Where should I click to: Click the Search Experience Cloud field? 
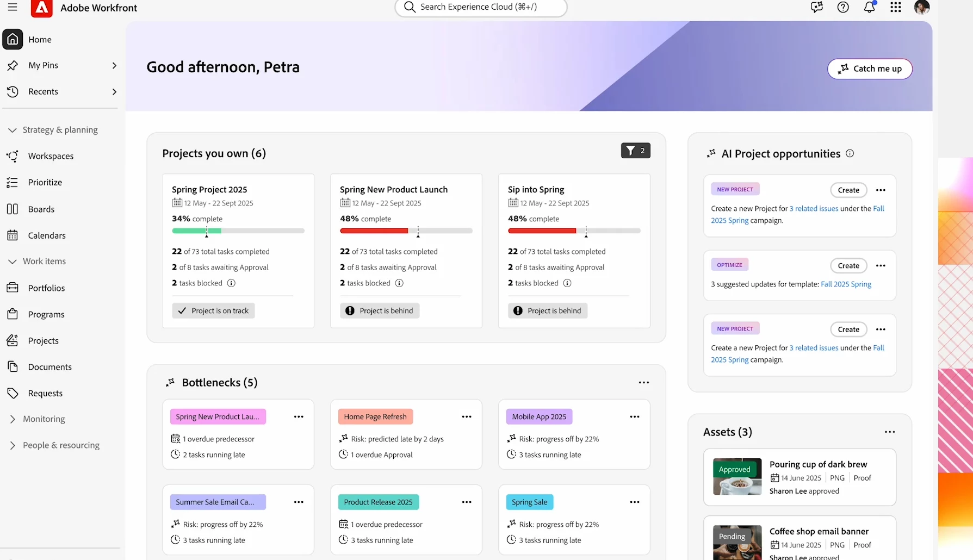(481, 7)
